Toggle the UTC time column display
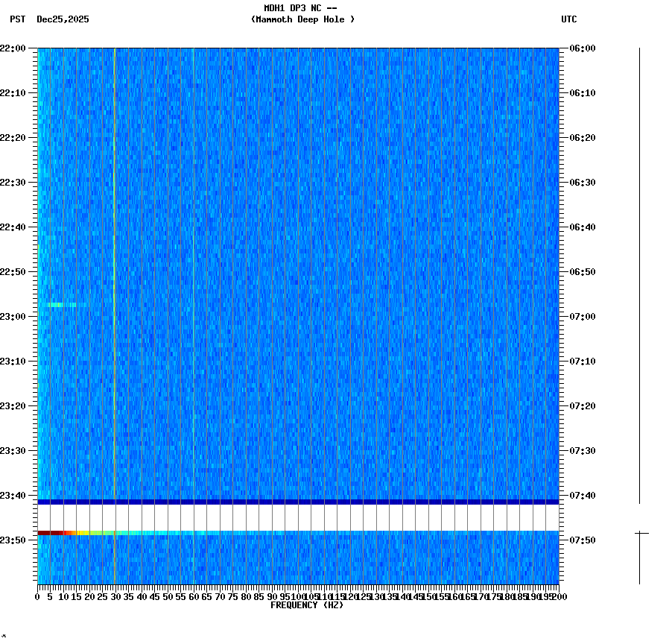The height and width of the screenshot is (644, 672). point(569,20)
